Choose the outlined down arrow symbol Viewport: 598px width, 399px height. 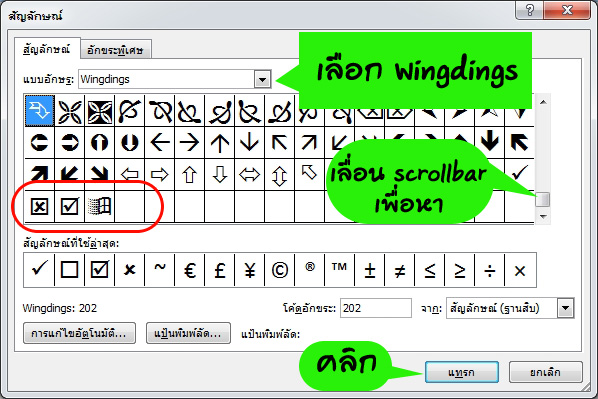[x=220, y=175]
